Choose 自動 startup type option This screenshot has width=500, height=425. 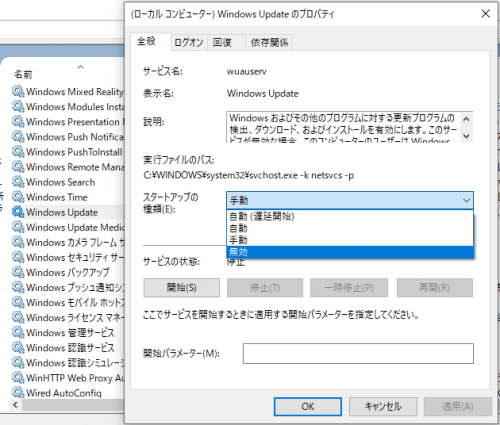pyautogui.click(x=350, y=228)
